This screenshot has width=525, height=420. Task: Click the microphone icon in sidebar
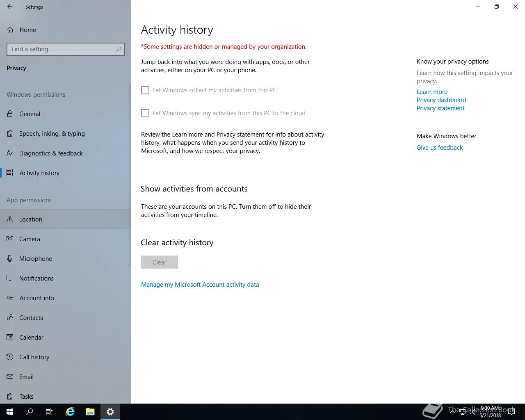[10, 258]
